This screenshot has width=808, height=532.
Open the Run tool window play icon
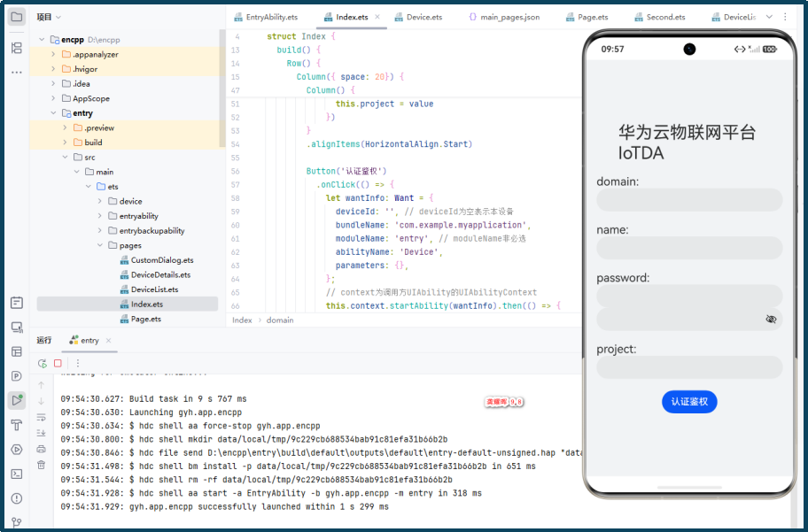pos(17,400)
